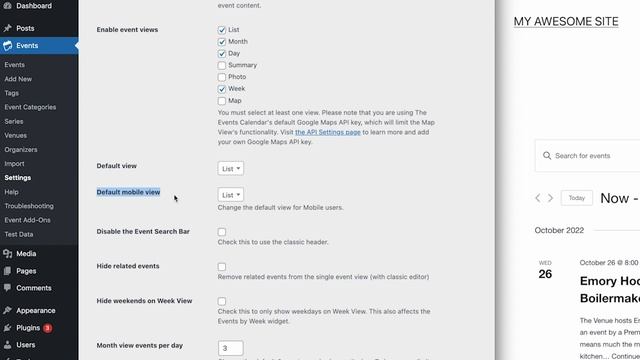Open Pages in the admin menu

click(26, 271)
